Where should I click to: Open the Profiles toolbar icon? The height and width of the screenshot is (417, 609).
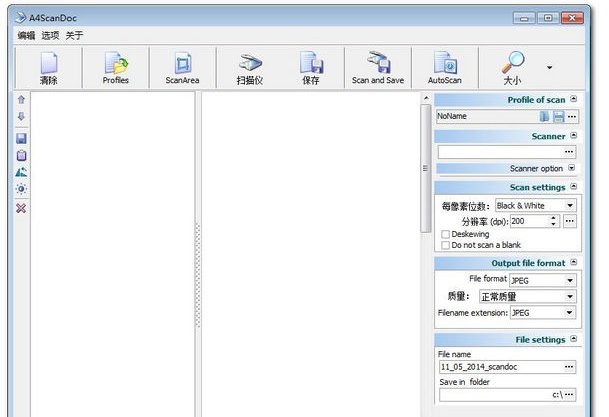[x=116, y=68]
